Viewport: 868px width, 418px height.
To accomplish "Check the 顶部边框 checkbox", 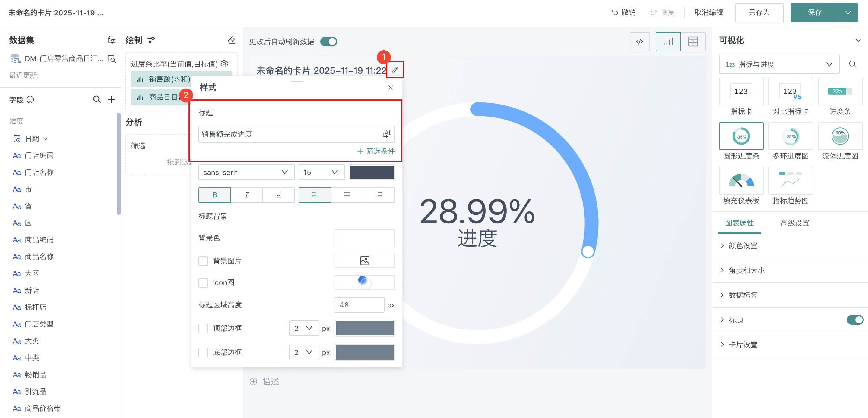I will point(203,328).
